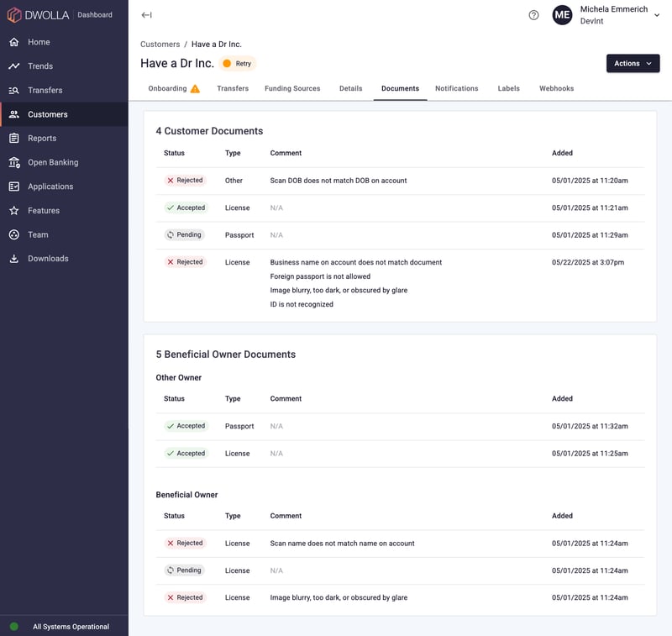Open Trends via its chart icon

point(14,66)
